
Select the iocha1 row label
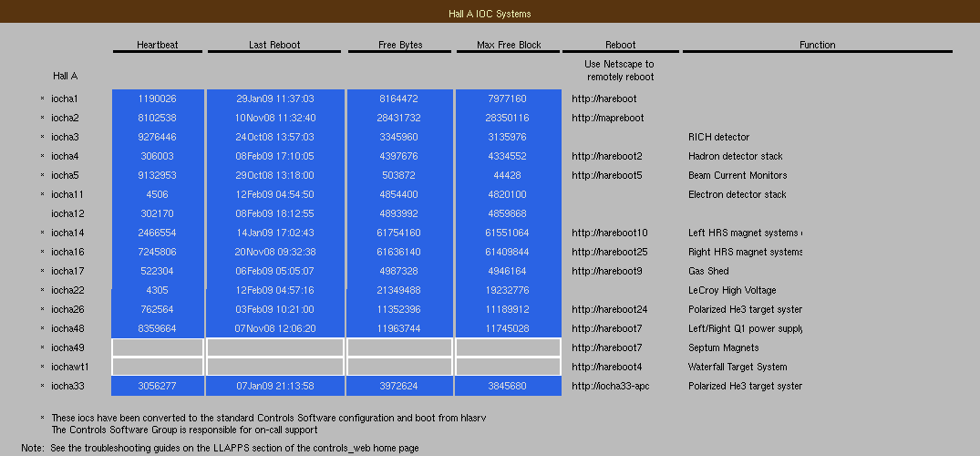click(x=65, y=98)
